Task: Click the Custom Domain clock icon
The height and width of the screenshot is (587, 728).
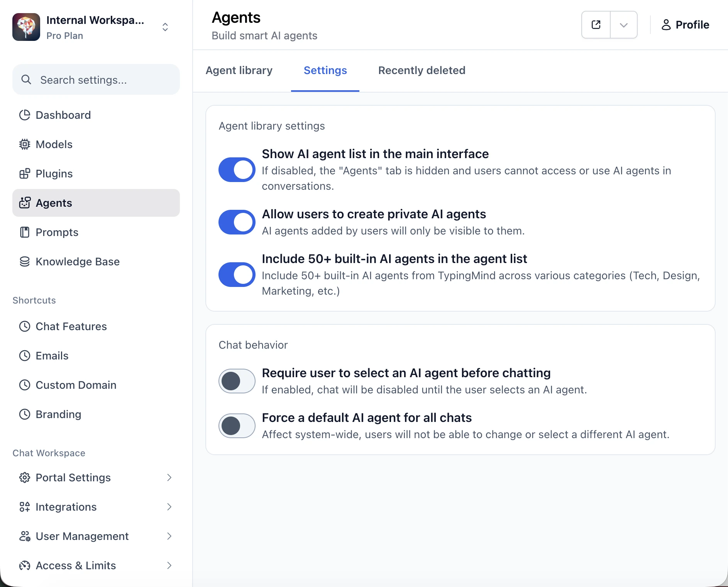Action: [x=25, y=385]
